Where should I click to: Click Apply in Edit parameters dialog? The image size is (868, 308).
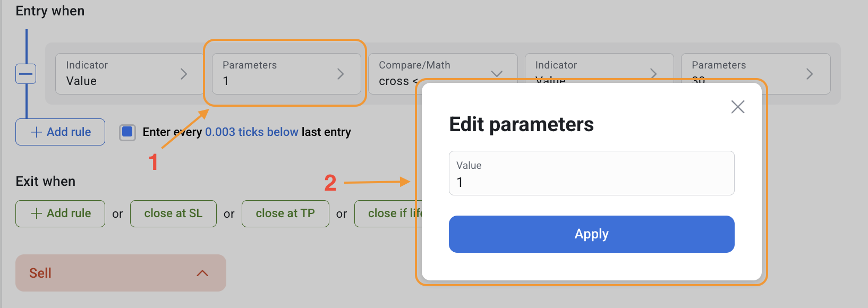click(591, 234)
